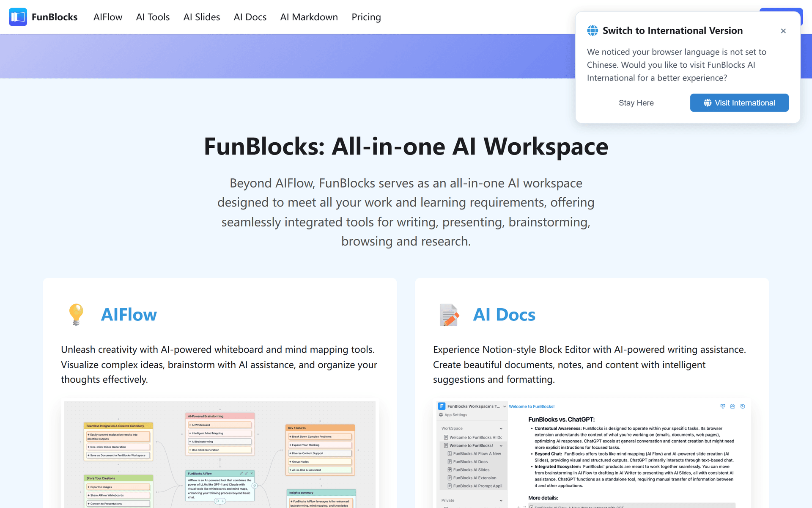Open the AIFlow card heading link
812x508 pixels.
[x=129, y=315]
